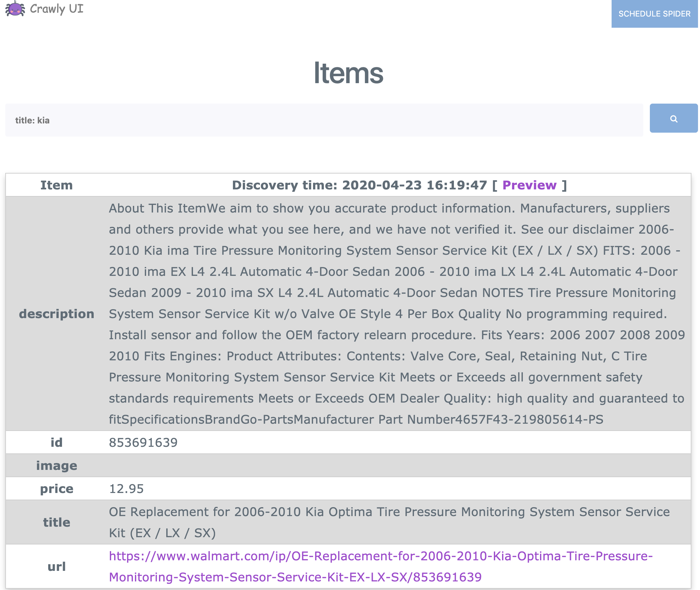Click the price value 12.95
Image resolution: width=700 pixels, height=590 pixels.
[126, 489]
